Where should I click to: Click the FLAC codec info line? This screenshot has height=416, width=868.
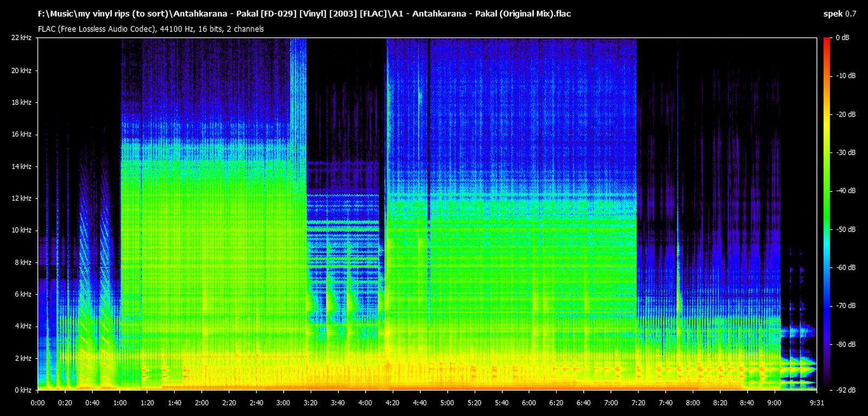coord(151,29)
